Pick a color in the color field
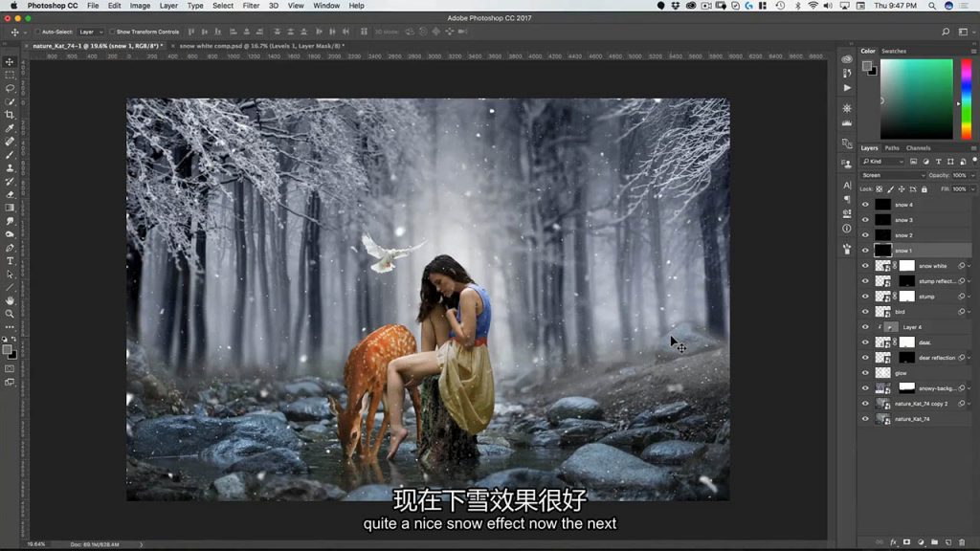Viewport: 980px width, 551px height. (x=916, y=99)
